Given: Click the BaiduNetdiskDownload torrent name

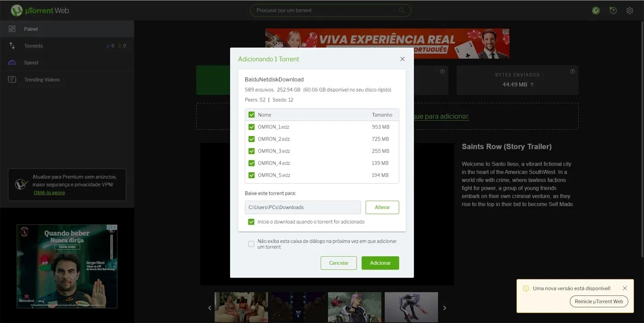Looking at the screenshot, I should tap(274, 79).
